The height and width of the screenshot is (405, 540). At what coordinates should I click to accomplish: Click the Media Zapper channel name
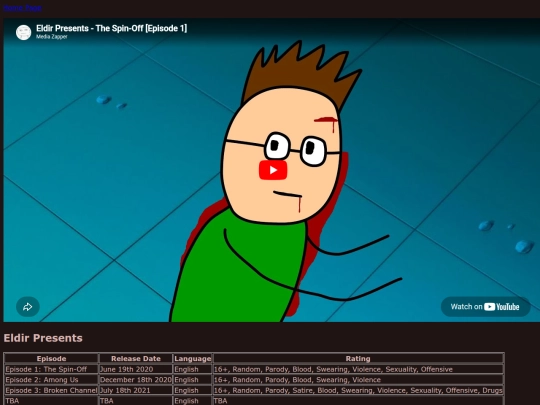tap(52, 37)
